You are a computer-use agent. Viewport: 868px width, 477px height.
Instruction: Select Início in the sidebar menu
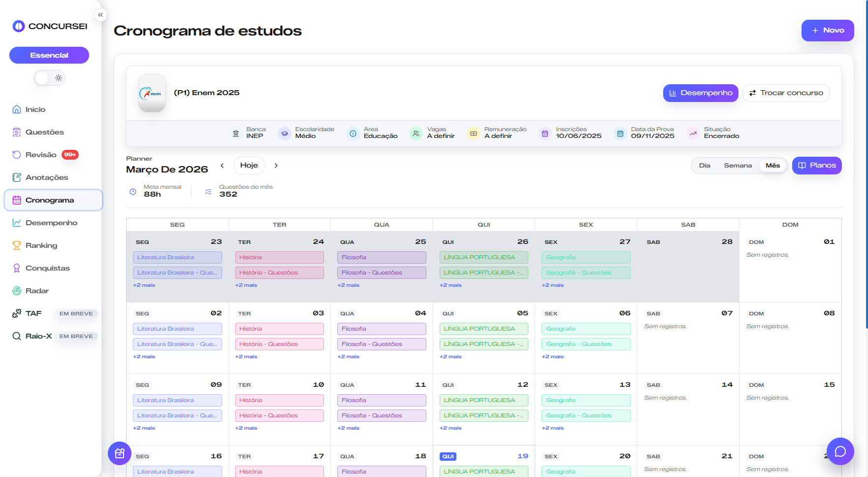click(x=35, y=109)
